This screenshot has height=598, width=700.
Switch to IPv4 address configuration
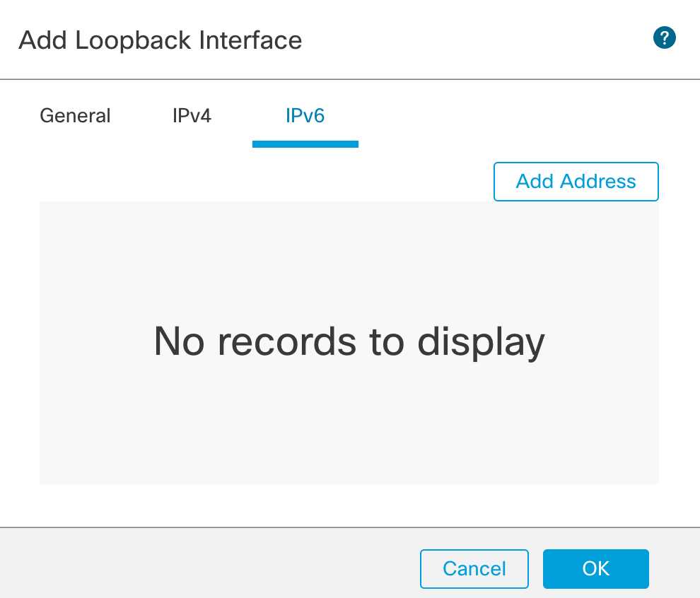[x=192, y=115]
